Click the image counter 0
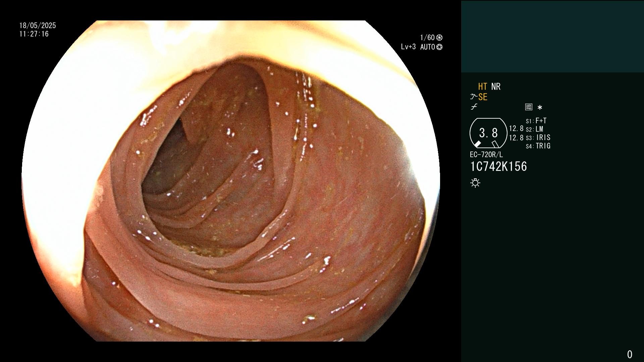 pos(630,354)
